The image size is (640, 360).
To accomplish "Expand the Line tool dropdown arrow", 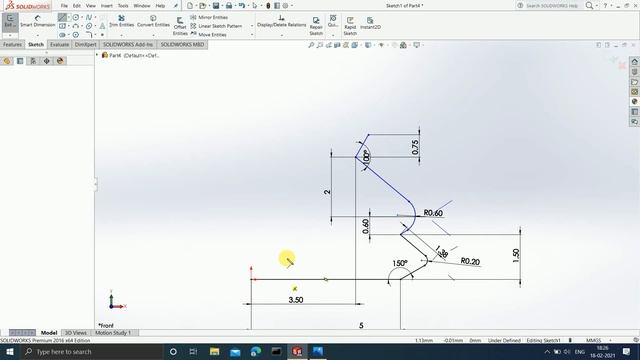I will tap(69, 17).
